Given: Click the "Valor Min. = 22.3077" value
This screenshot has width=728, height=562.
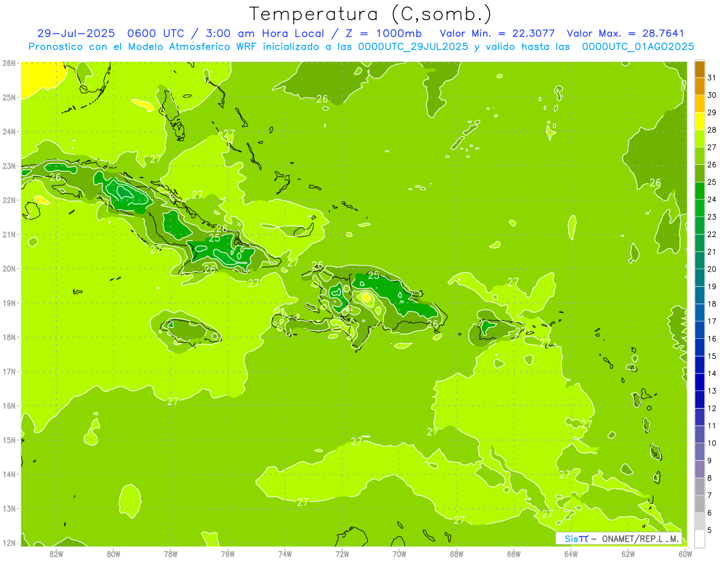Looking at the screenshot, I should point(497,33).
